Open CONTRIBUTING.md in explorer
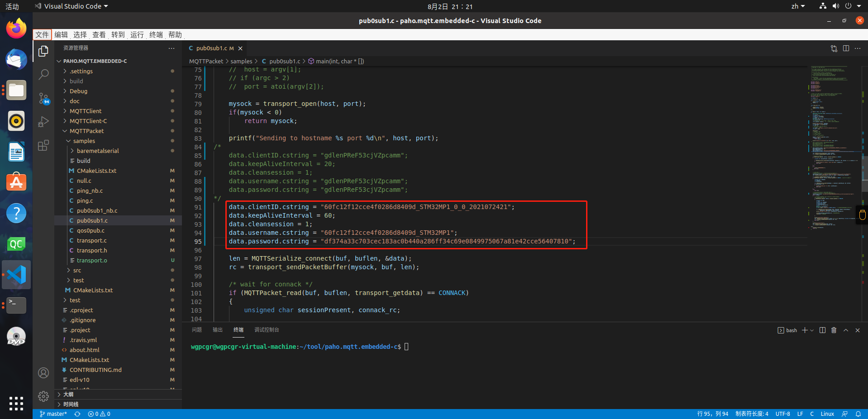Image resolution: width=868 pixels, height=419 pixels. [x=118, y=370]
